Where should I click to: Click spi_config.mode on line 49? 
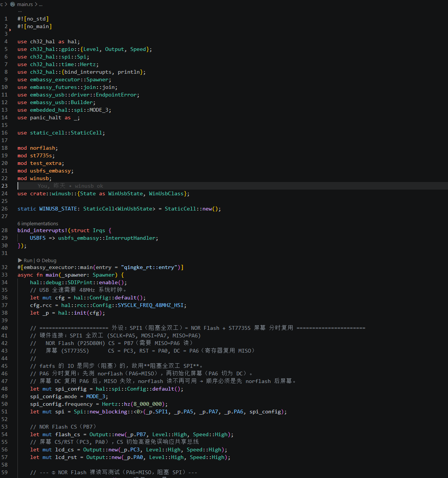54,396
